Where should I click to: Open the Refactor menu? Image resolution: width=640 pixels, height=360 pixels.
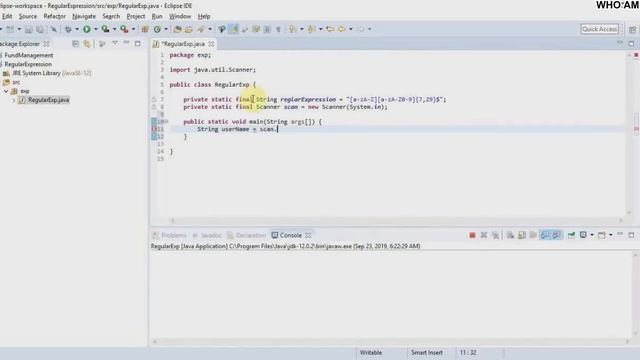[54, 16]
